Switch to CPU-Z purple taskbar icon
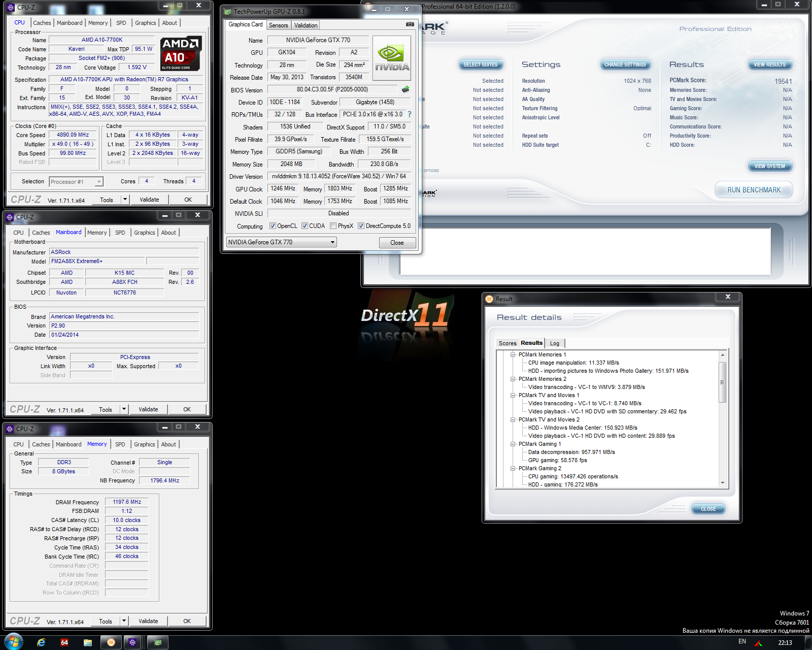Screen dimensions: 812x650 [132, 642]
